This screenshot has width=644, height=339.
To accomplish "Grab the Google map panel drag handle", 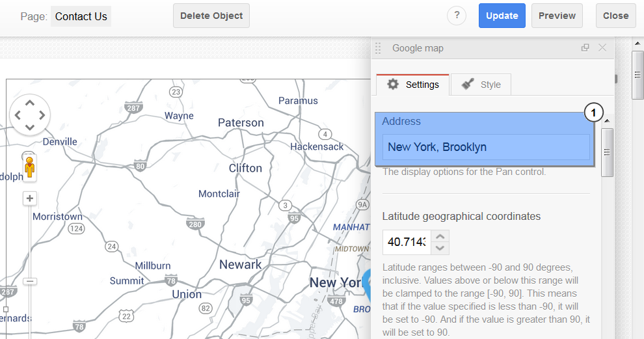I will pyautogui.click(x=378, y=48).
